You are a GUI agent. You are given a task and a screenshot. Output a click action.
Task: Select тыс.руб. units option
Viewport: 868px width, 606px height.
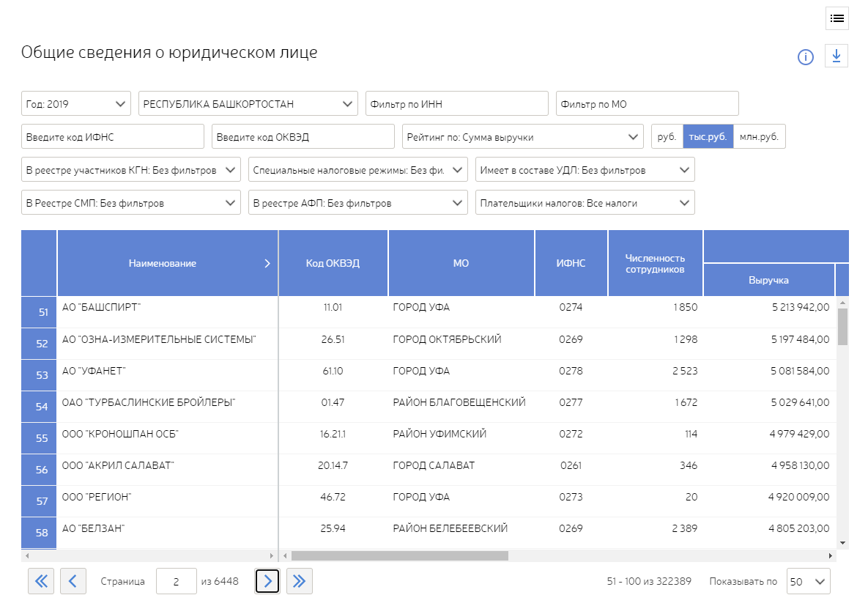point(708,137)
